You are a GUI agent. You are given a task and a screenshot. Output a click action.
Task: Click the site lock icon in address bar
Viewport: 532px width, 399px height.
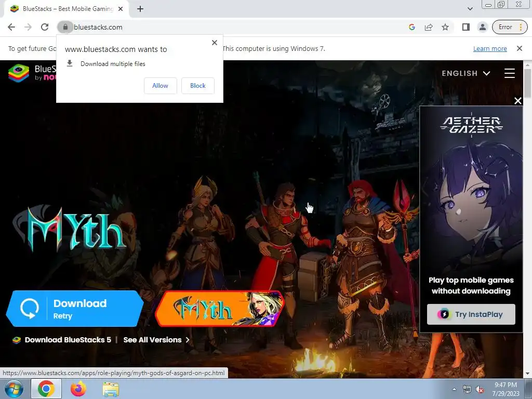point(65,27)
